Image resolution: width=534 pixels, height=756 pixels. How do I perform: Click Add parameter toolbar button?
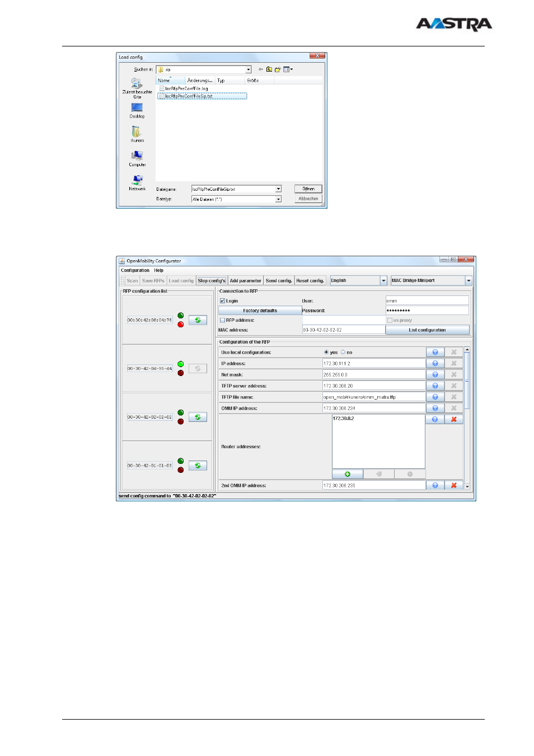pyautogui.click(x=245, y=280)
